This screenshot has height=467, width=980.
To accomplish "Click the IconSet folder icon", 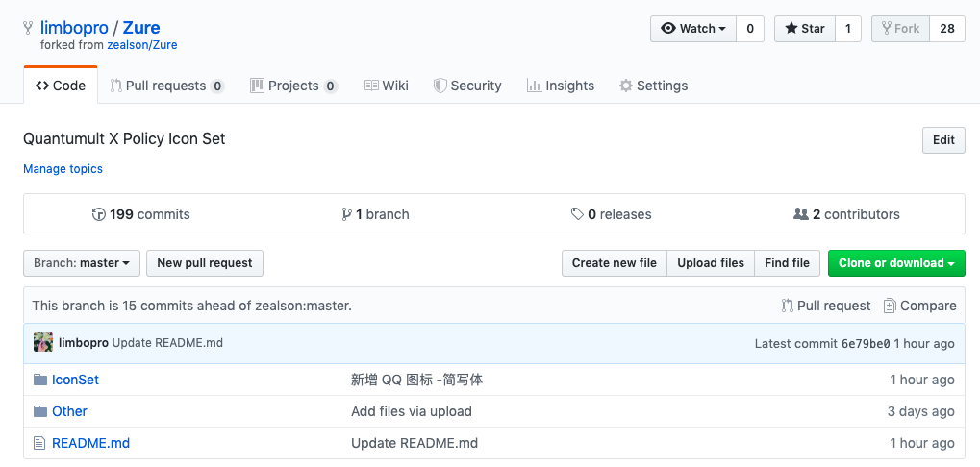I will coord(40,380).
